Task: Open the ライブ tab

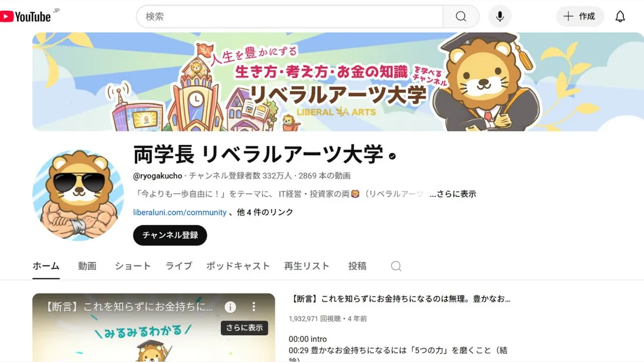Action: coord(179,266)
